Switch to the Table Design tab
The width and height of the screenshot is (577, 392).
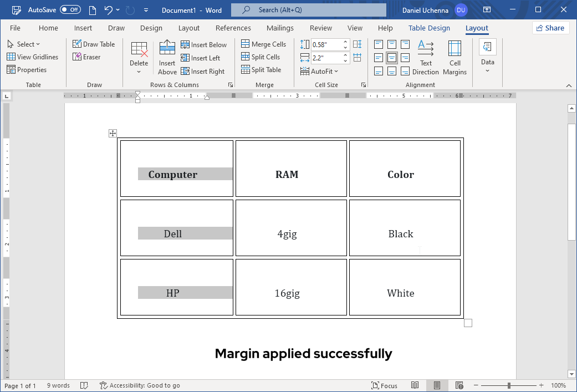tap(429, 28)
